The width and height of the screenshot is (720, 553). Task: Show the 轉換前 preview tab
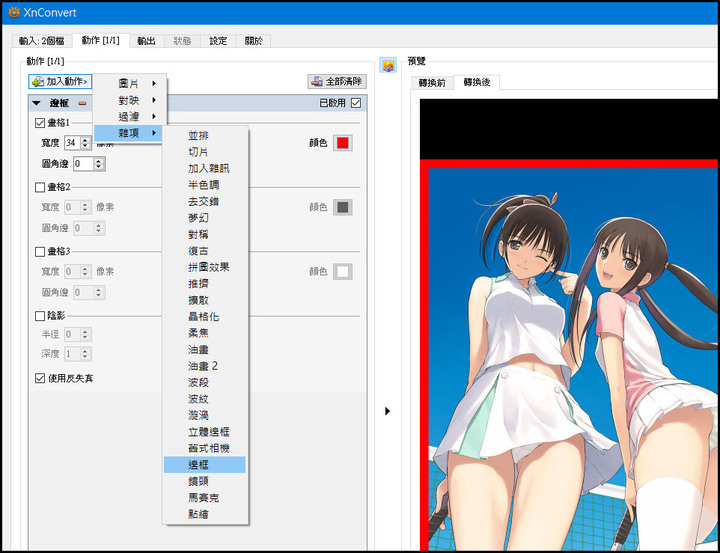(432, 83)
